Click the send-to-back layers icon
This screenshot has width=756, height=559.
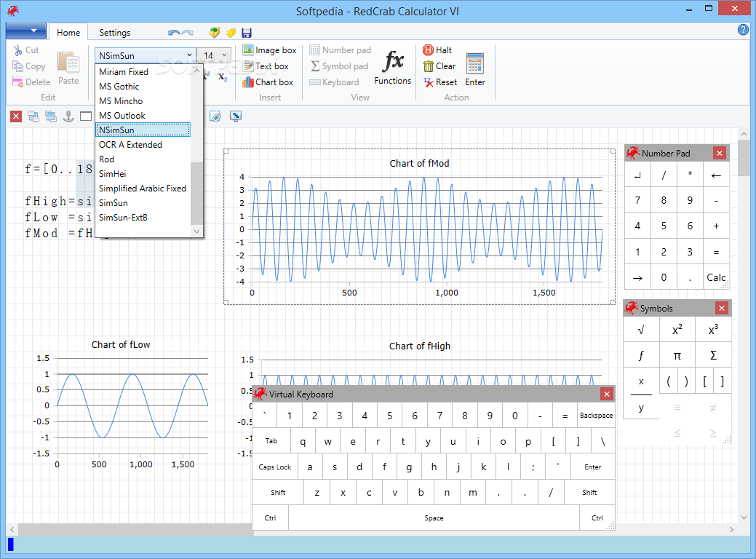33,116
